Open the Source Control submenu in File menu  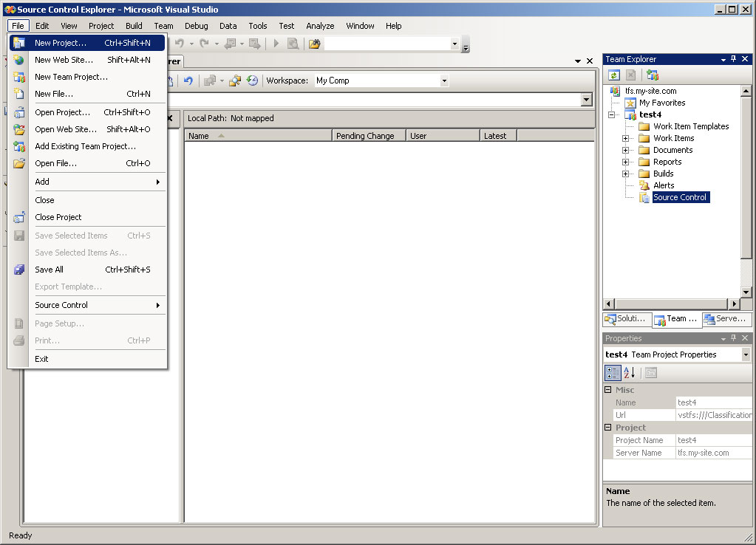point(87,305)
